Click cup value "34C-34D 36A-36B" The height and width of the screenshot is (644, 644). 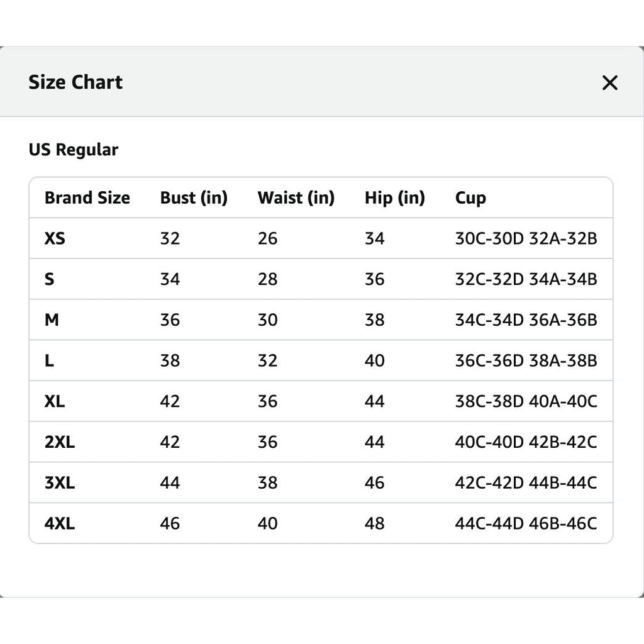[x=526, y=319]
